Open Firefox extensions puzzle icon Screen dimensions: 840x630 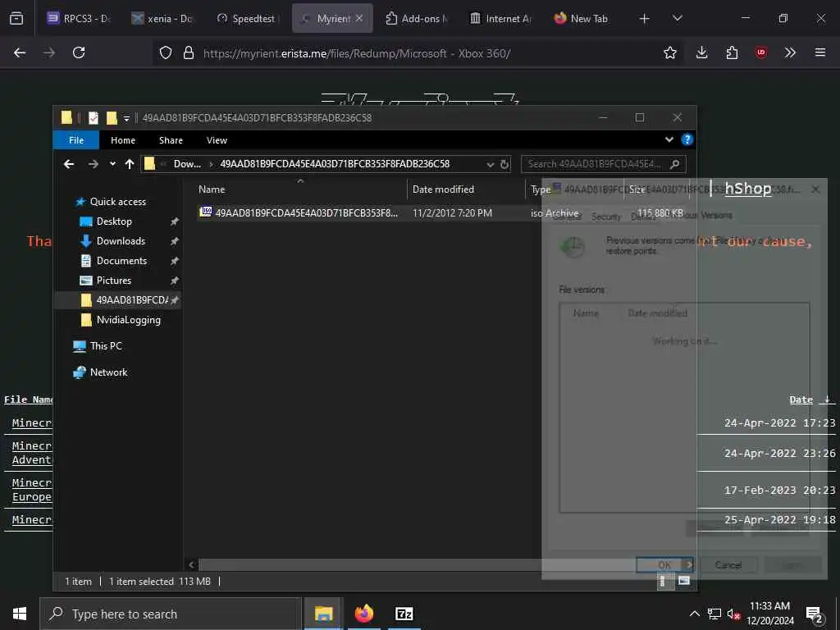coord(732,52)
